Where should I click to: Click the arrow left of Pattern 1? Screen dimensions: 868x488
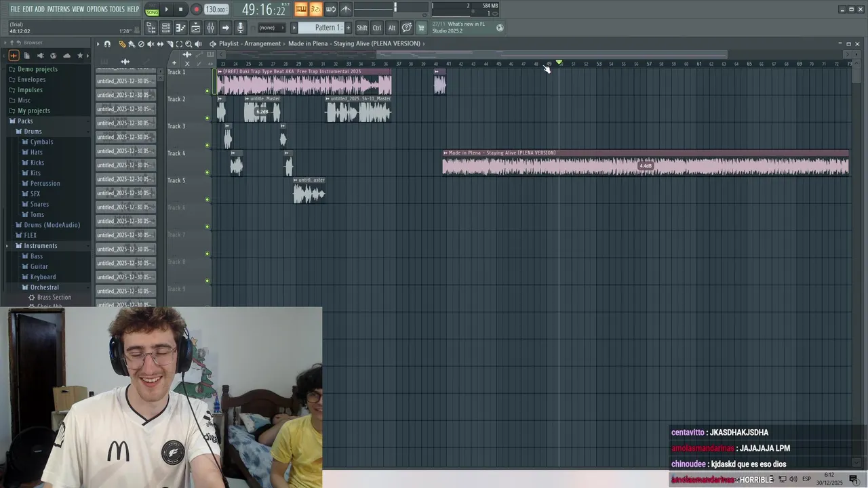pos(294,28)
